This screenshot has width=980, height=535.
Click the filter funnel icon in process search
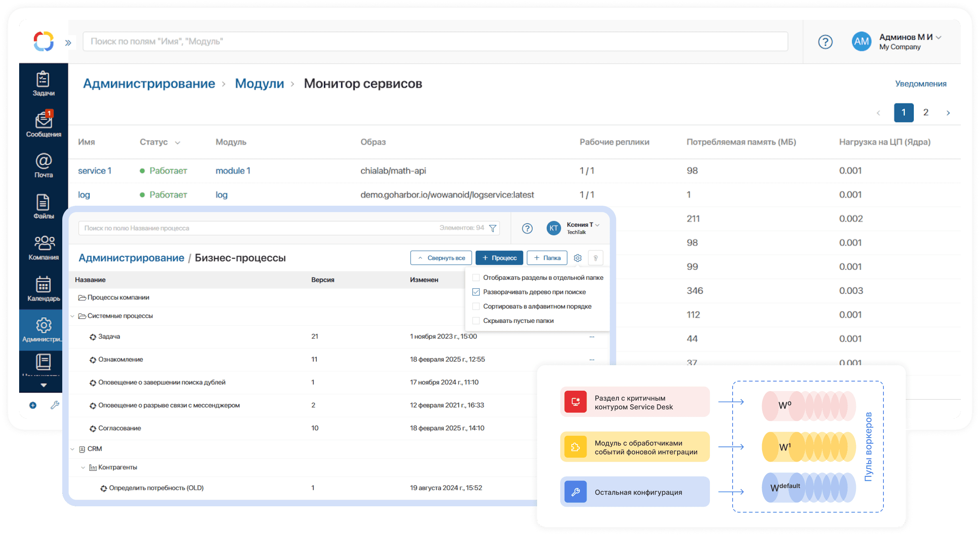[493, 228]
